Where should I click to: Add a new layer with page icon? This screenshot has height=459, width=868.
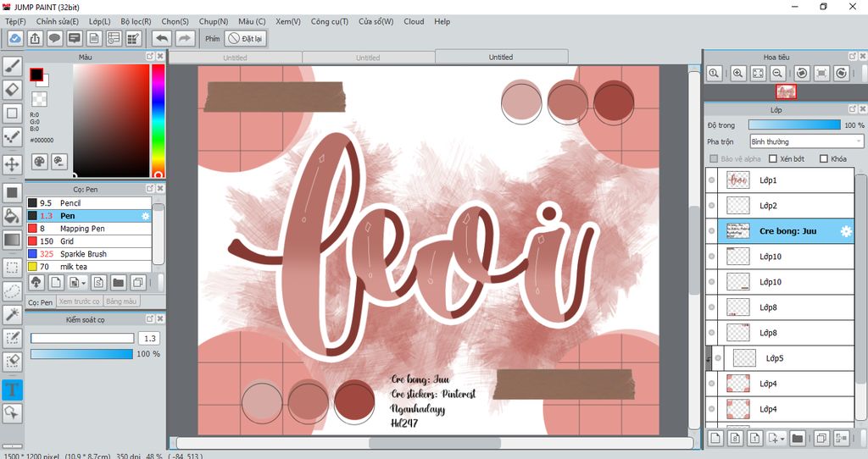(715, 439)
